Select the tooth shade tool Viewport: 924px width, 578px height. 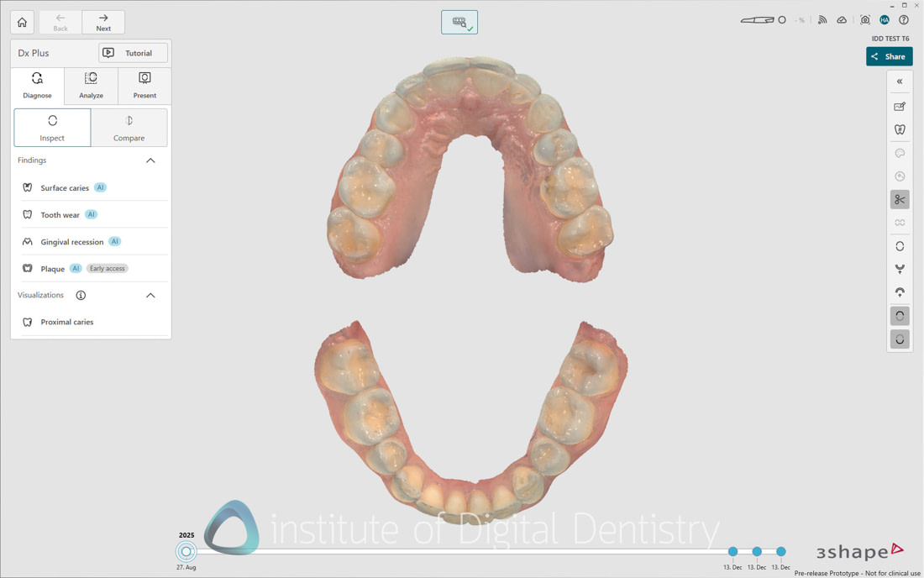coord(900,129)
